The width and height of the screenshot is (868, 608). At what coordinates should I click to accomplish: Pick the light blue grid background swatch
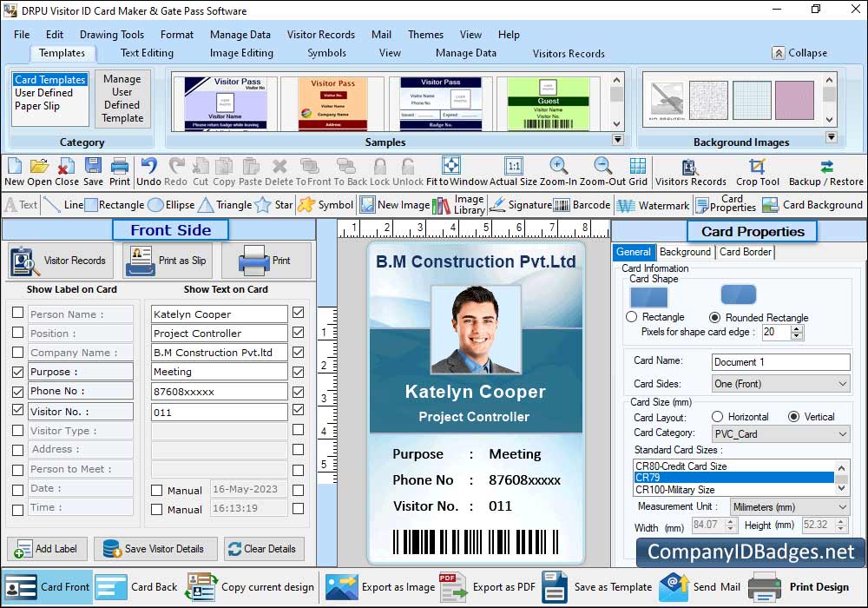pyautogui.click(x=752, y=100)
